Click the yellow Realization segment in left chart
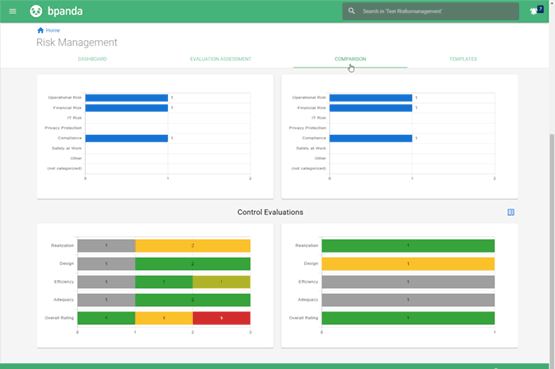This screenshot has width=555, height=369. (x=193, y=246)
